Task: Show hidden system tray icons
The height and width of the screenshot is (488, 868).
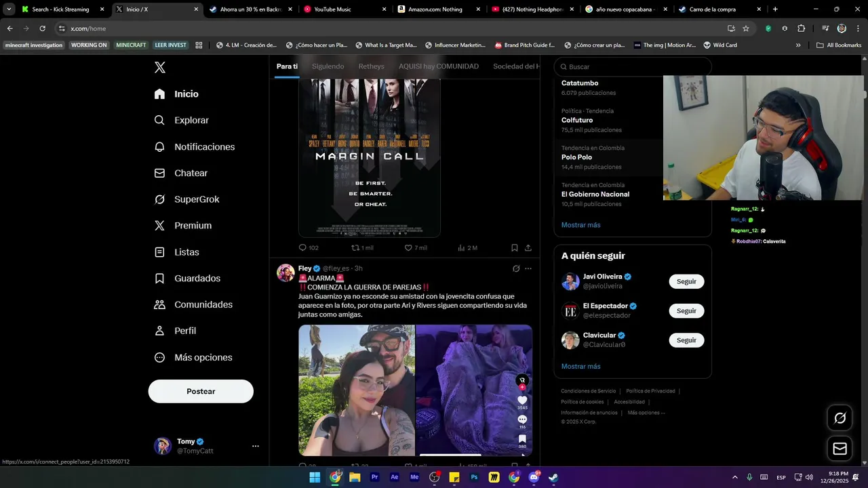Action: (735, 477)
